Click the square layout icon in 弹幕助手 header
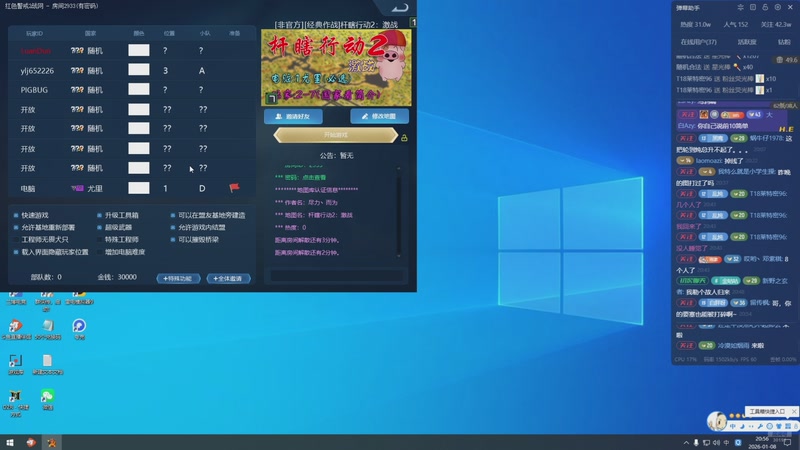Screen dimensions: 800x450 [x=753, y=8]
